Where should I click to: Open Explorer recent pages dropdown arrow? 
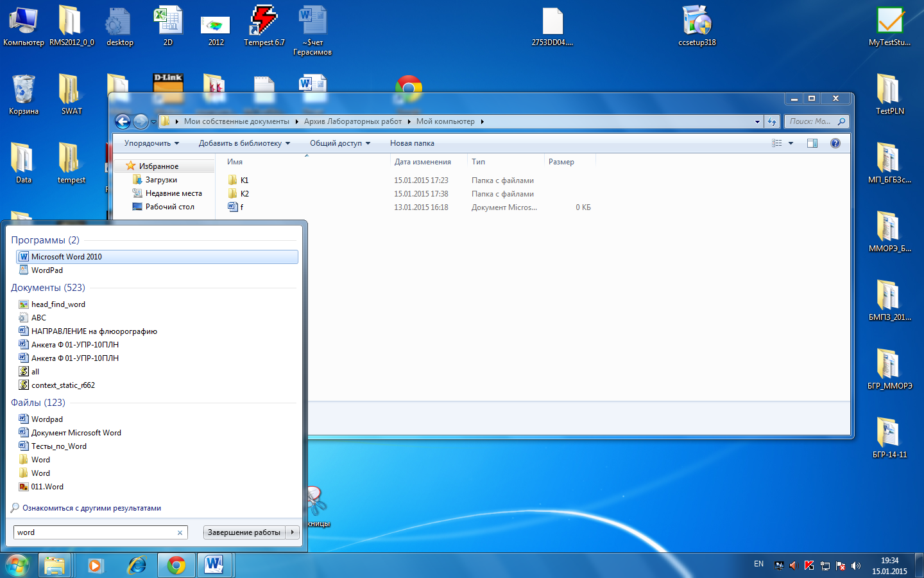tap(153, 122)
